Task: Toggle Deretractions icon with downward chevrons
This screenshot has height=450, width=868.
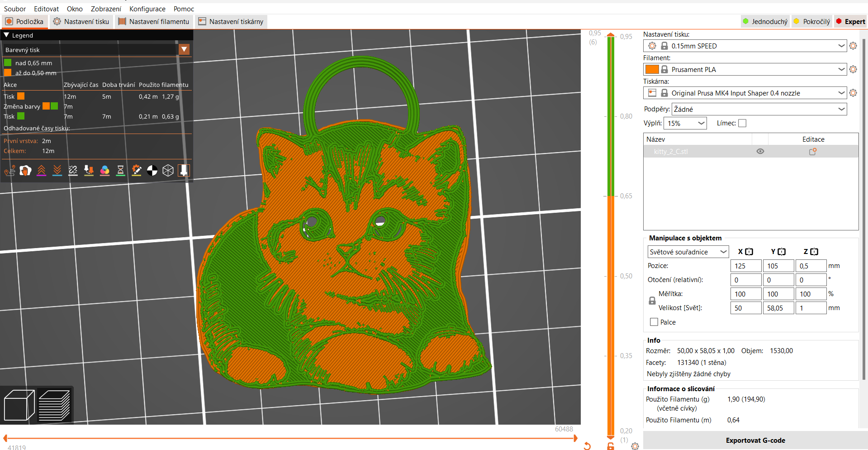Action: (57, 171)
